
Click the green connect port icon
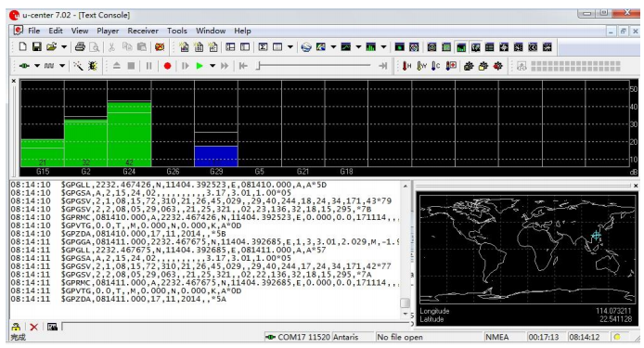[25, 66]
